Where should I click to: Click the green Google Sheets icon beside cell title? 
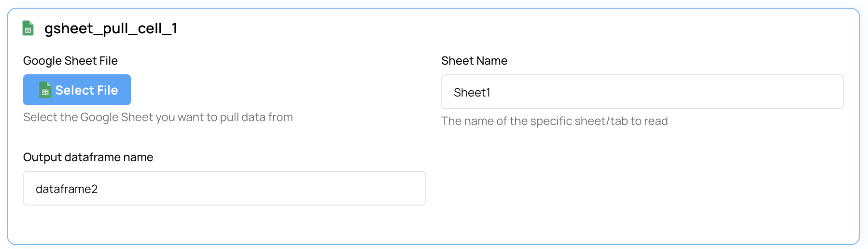[x=28, y=28]
